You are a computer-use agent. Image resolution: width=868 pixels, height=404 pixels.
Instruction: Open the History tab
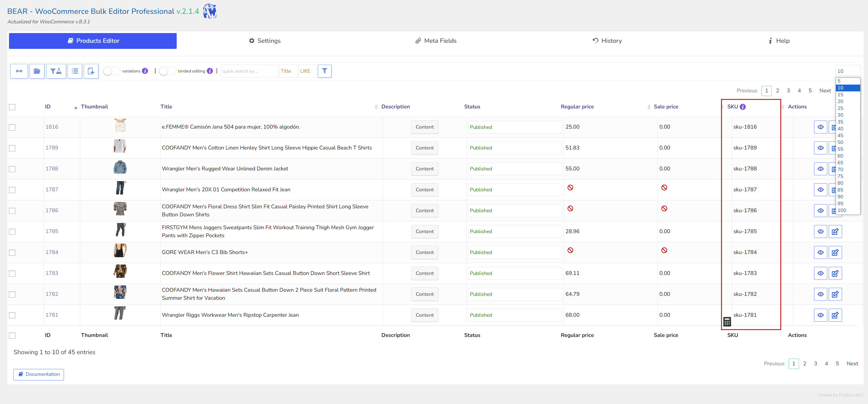[607, 41]
